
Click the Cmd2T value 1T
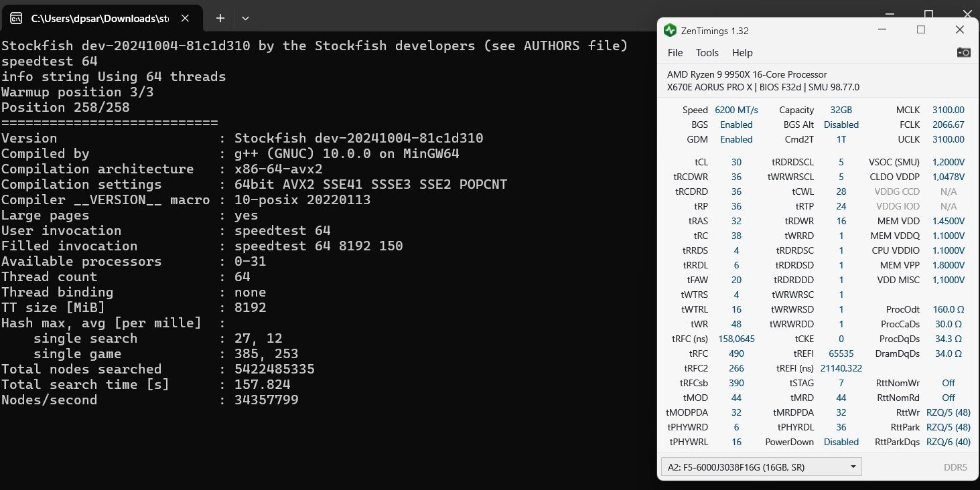[841, 139]
